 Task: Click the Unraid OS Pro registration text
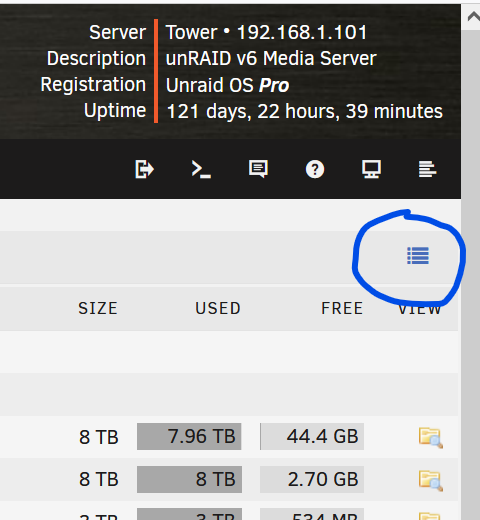tap(227, 85)
